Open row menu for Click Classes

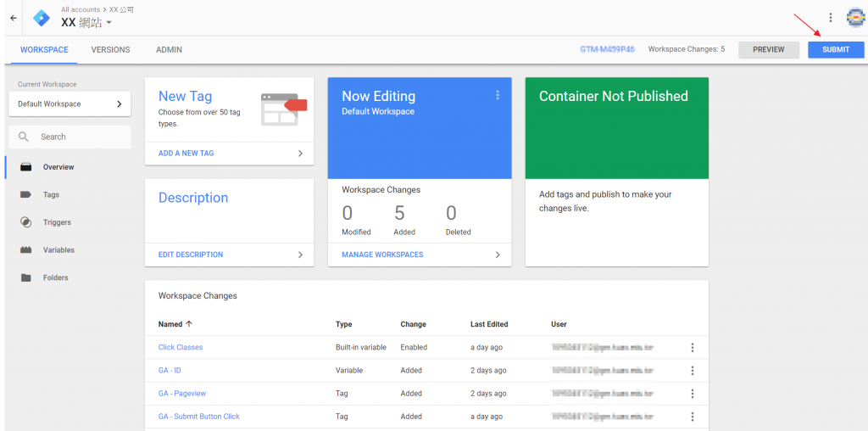[692, 347]
